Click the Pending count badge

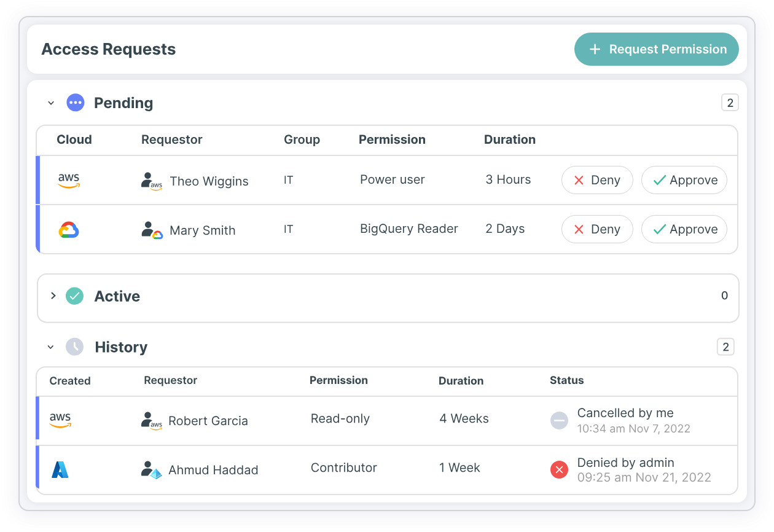(x=730, y=103)
